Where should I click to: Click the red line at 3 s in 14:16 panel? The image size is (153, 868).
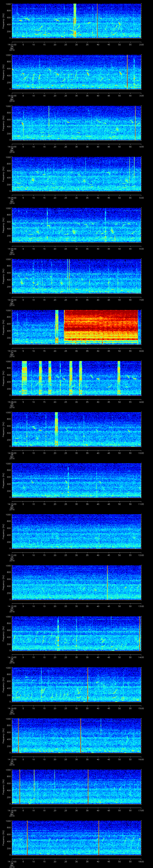point(20,786)
